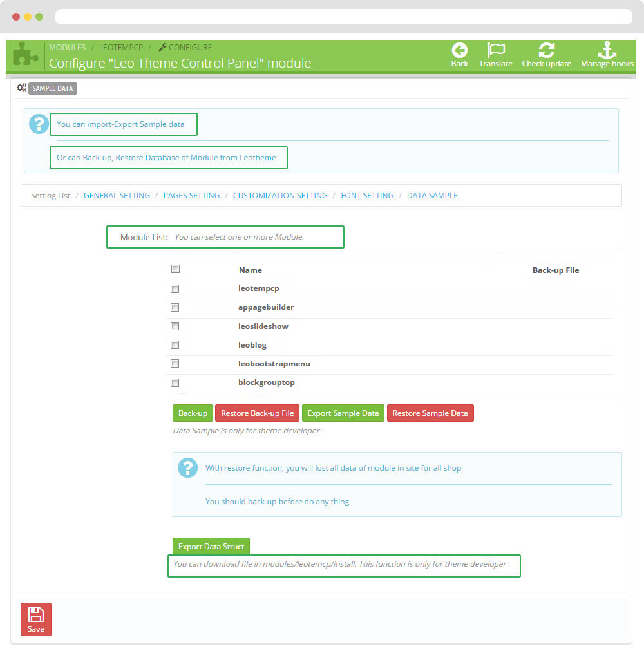Screen dimensions: 644x651
Task: Click the leoblog module name
Action: pyautogui.click(x=252, y=345)
